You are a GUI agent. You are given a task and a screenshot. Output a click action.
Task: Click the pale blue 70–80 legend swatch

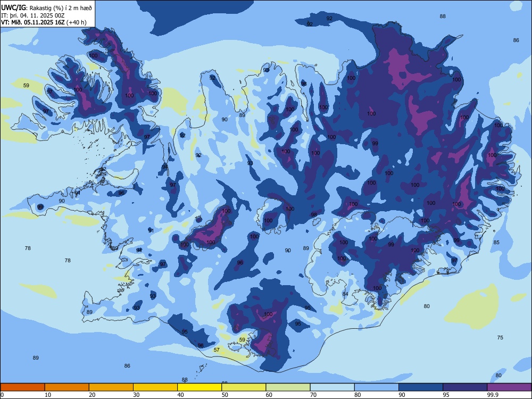[x=332, y=387]
